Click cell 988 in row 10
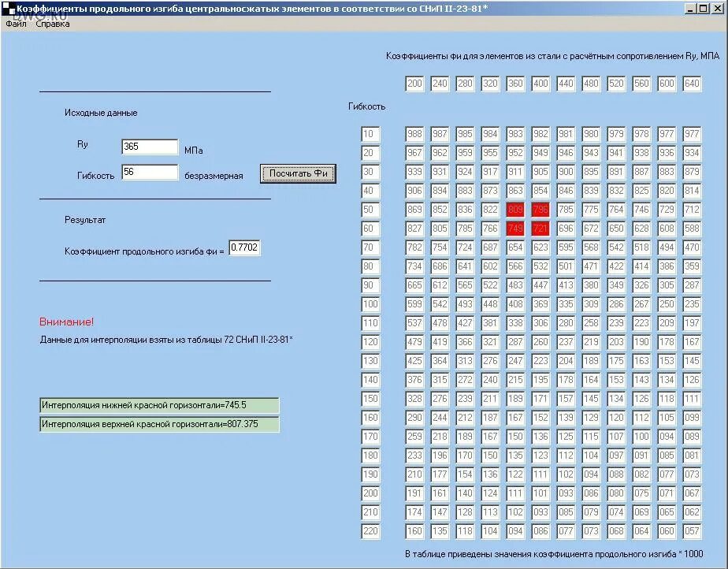The width and height of the screenshot is (728, 569). tap(414, 134)
